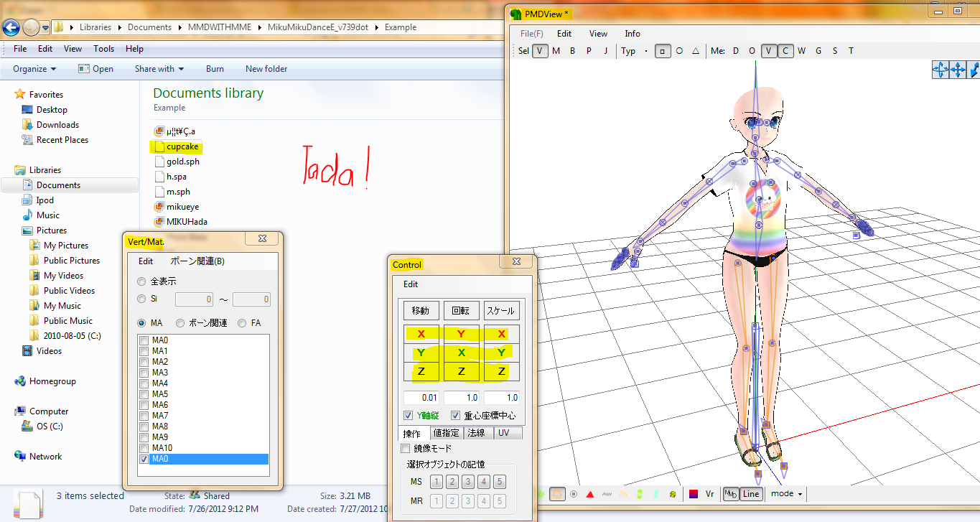Click MS memory slot 3 button

(468, 482)
